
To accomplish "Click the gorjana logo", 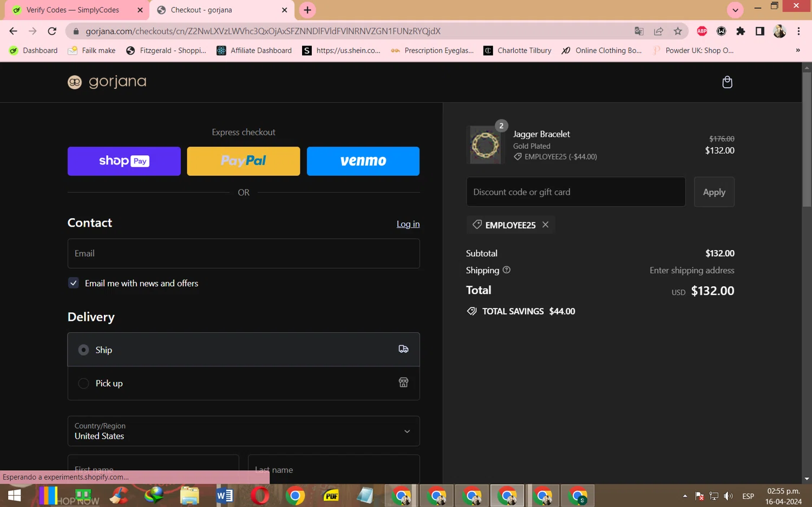I will [x=107, y=82].
